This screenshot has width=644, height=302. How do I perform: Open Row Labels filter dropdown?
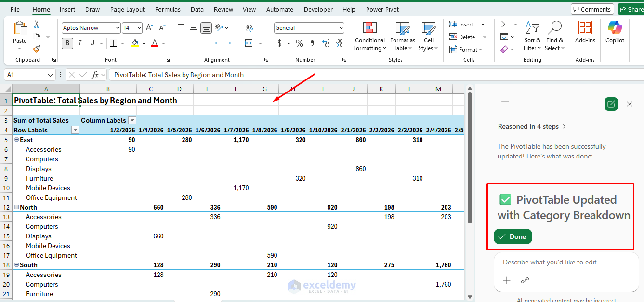pos(75,130)
